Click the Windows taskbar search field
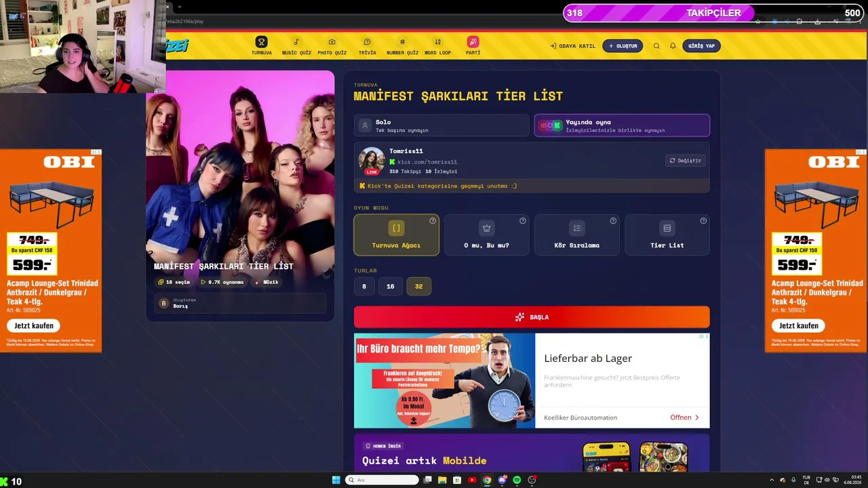 pyautogui.click(x=382, y=481)
